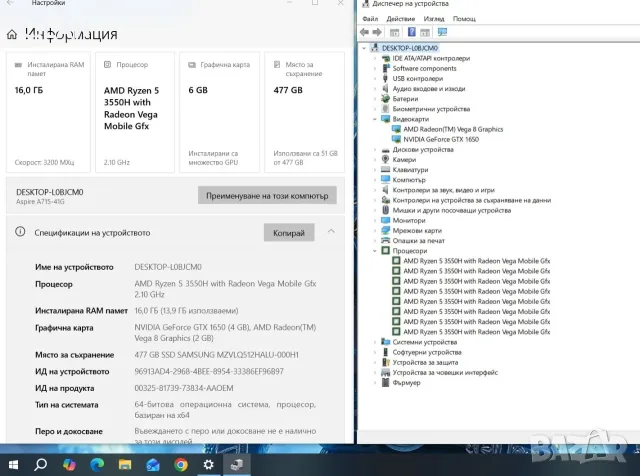Open File Explorer from the taskbar
640x476 pixels.
pos(125,465)
